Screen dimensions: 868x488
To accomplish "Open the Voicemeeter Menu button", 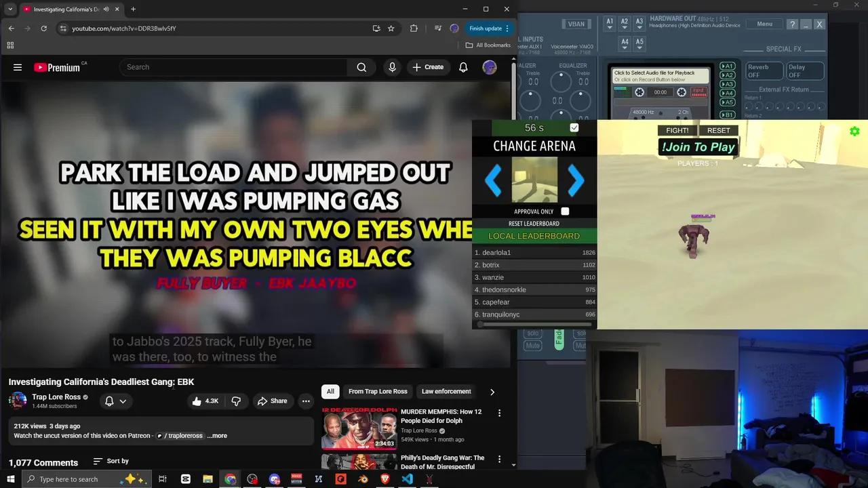I will 764,24.
